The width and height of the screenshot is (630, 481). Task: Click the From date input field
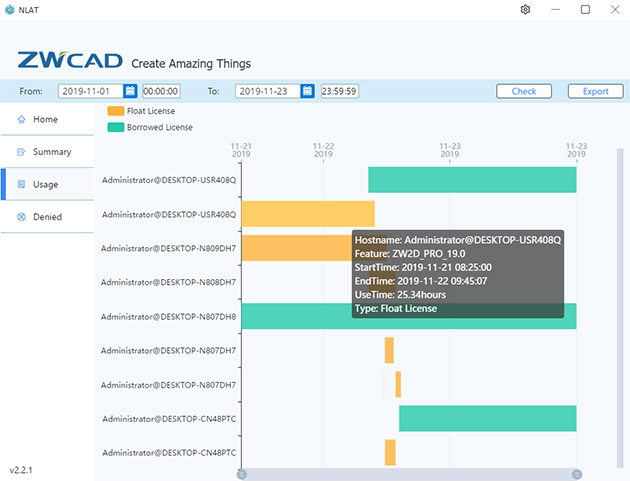(90, 91)
